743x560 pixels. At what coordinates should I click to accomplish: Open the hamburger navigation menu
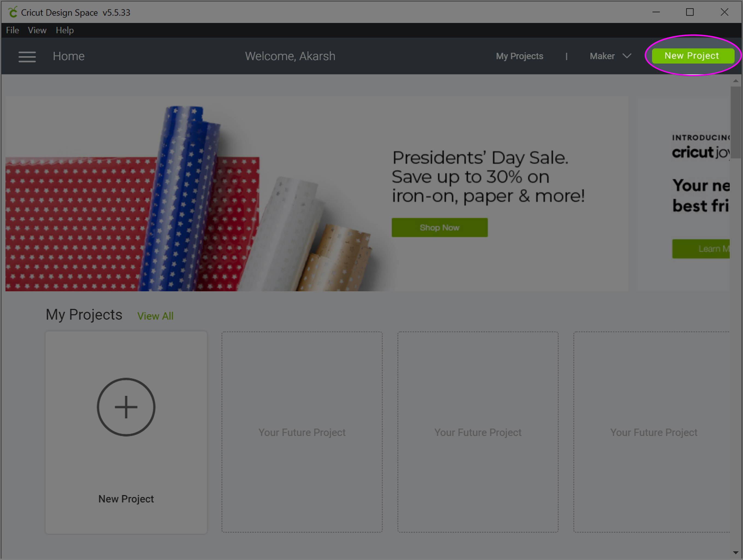[x=27, y=57]
